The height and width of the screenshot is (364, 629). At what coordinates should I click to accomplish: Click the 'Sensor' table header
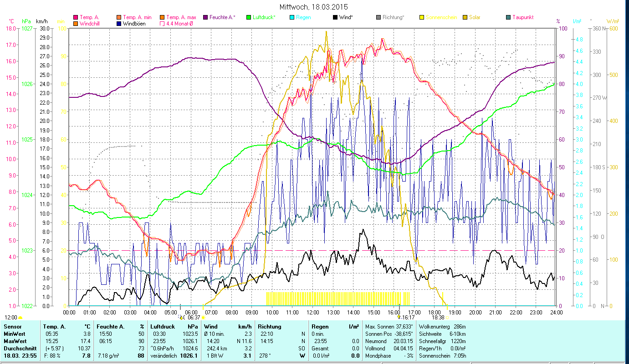(x=12, y=327)
